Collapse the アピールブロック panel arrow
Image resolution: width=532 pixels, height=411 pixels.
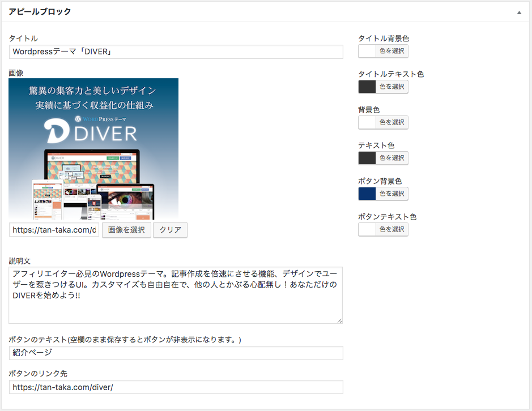[x=519, y=12]
